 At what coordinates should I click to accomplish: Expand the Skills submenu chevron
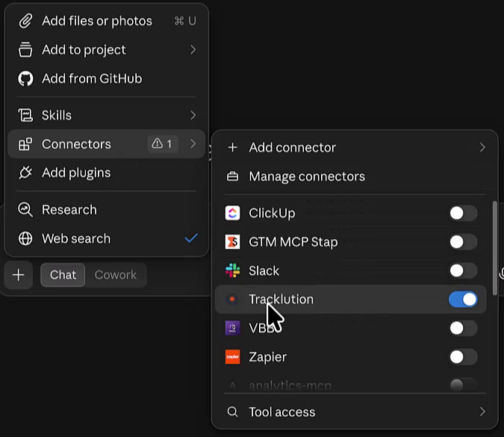pyautogui.click(x=193, y=115)
